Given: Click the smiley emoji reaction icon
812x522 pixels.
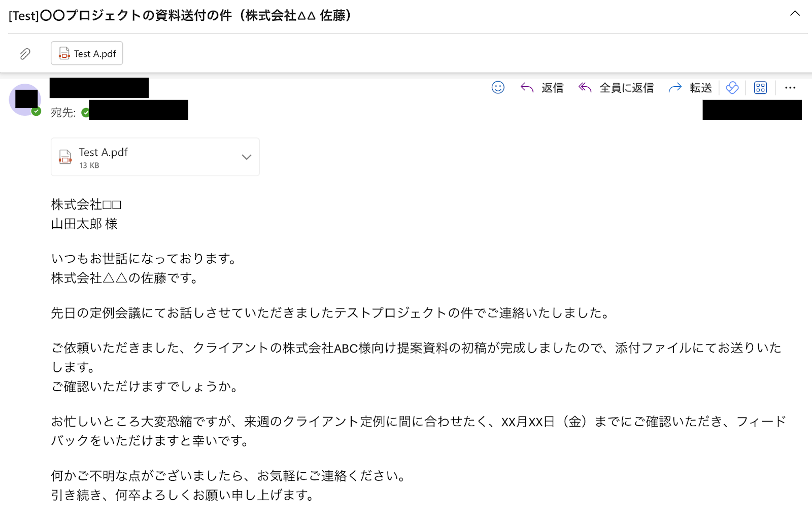Looking at the screenshot, I should click(x=498, y=88).
